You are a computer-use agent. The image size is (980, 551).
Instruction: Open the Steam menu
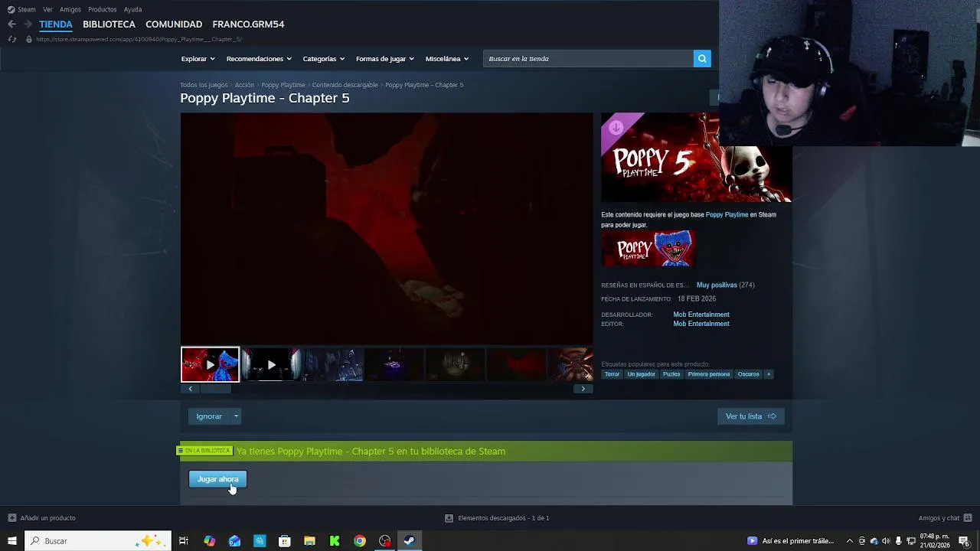pyautogui.click(x=21, y=9)
